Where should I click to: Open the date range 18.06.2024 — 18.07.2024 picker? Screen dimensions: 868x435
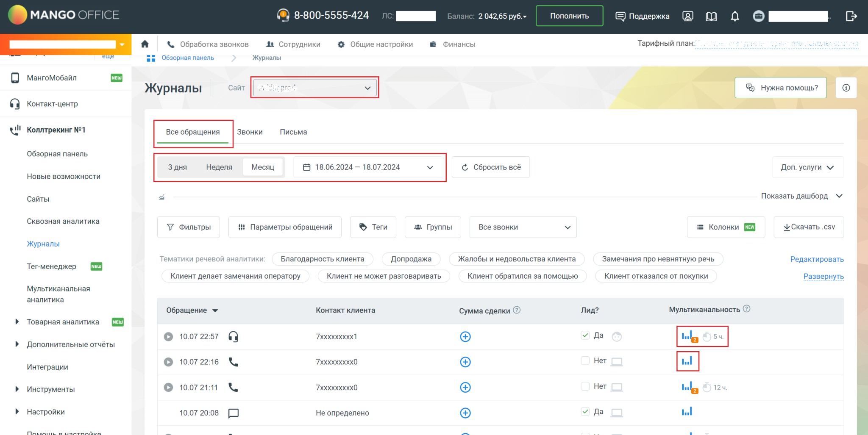click(368, 167)
